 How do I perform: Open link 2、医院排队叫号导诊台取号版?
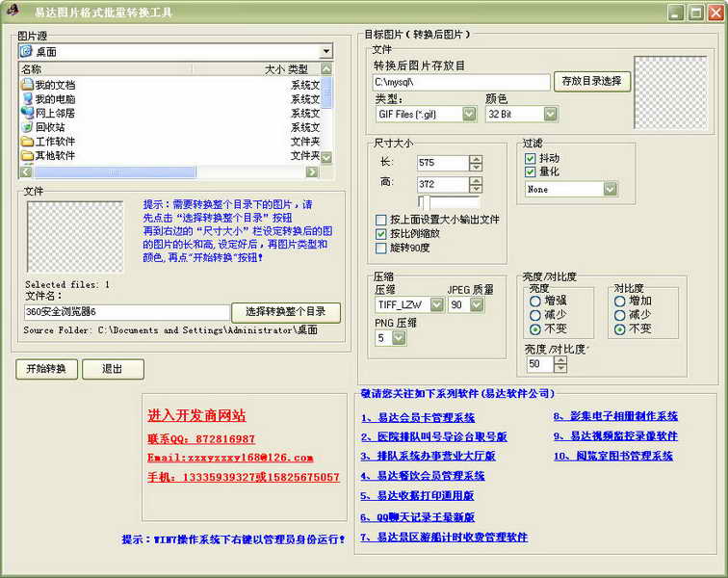pos(433,436)
